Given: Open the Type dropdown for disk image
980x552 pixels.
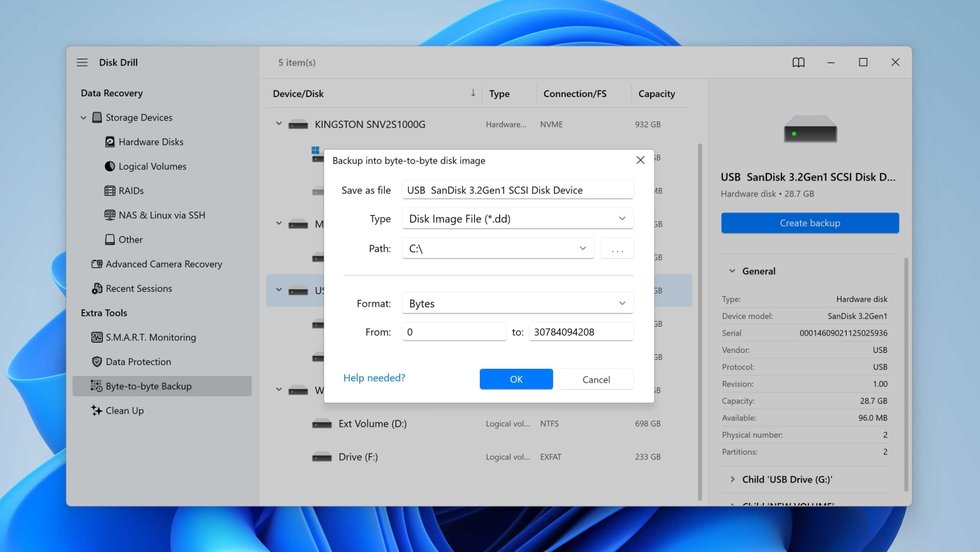Looking at the screenshot, I should coord(517,219).
